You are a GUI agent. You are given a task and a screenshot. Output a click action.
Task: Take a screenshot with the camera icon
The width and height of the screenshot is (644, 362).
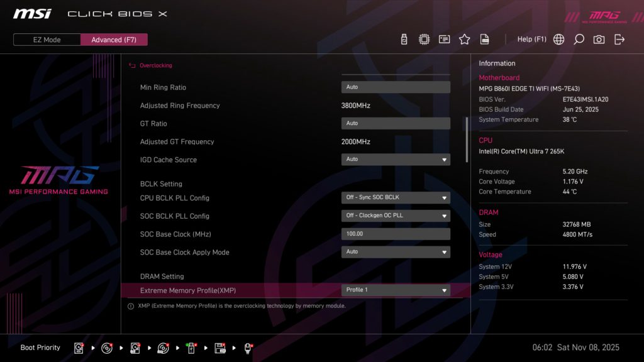pyautogui.click(x=599, y=38)
